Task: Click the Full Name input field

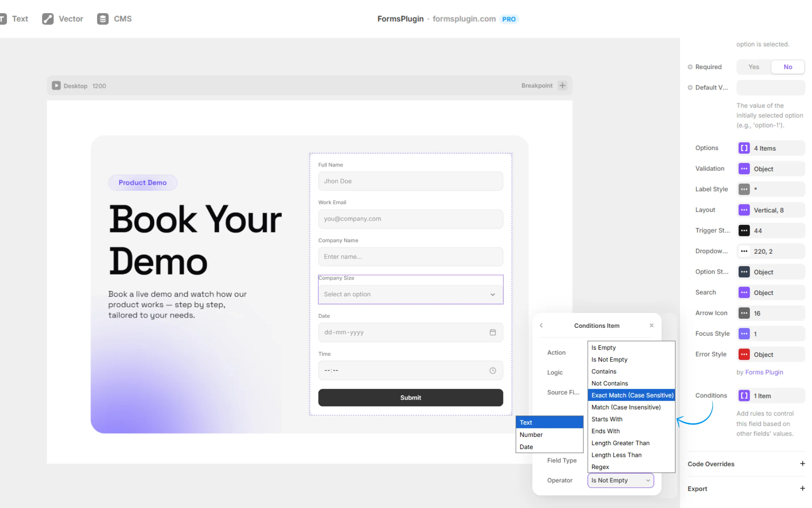Action: pyautogui.click(x=410, y=181)
